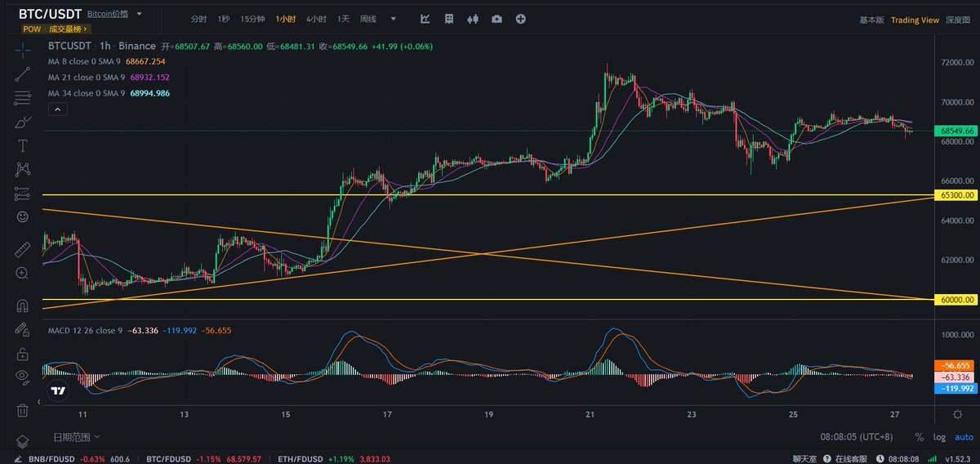Open the 成交量榜 ranking link
The height and width of the screenshot is (464, 980).
click(x=68, y=29)
